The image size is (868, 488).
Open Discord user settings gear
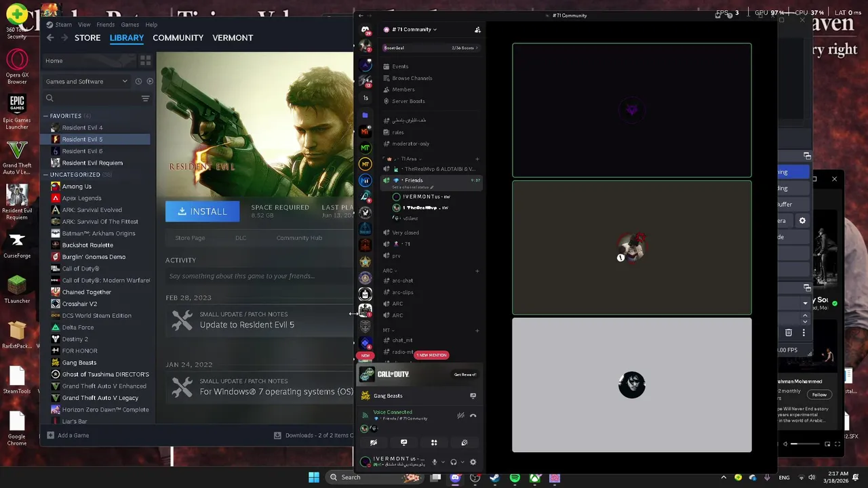point(473,462)
